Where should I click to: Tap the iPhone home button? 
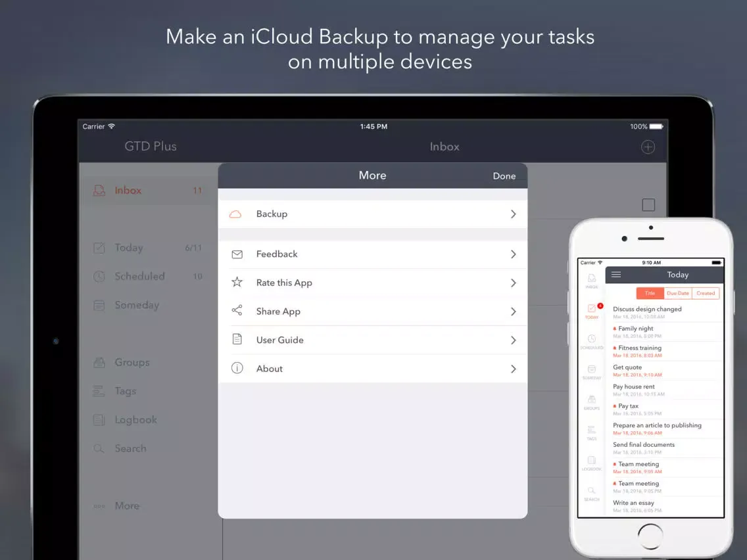click(x=650, y=536)
